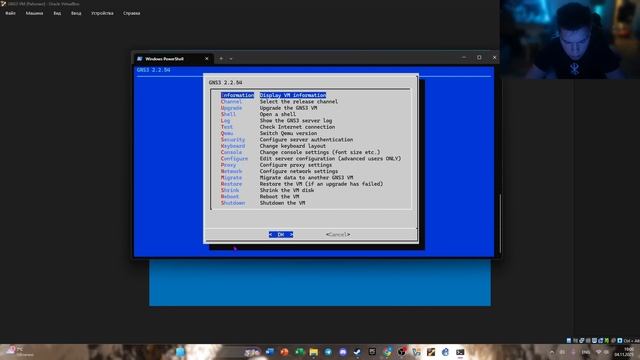The width and height of the screenshot is (640, 360).
Task: Open the Terminal icon in the taskbar
Action: pos(460,352)
